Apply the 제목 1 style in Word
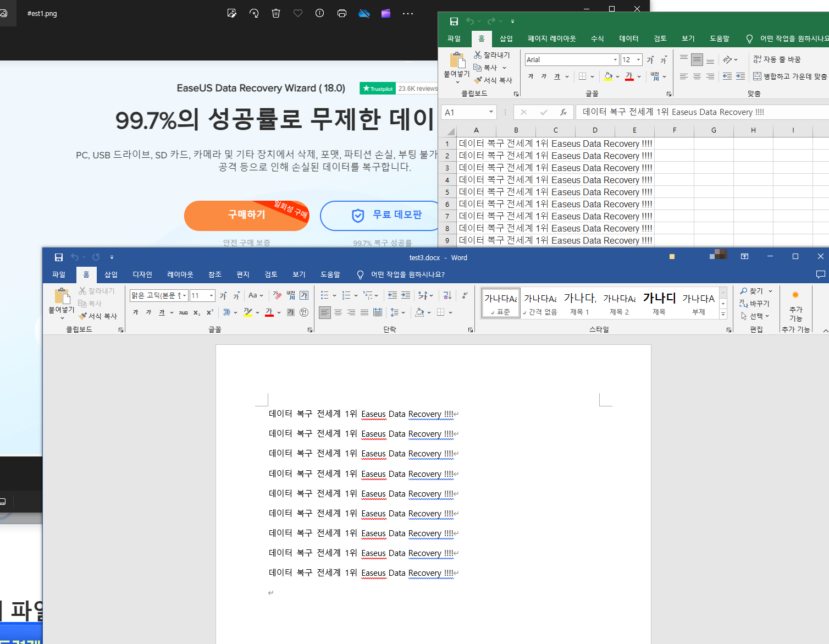829x644 pixels. 579,303
